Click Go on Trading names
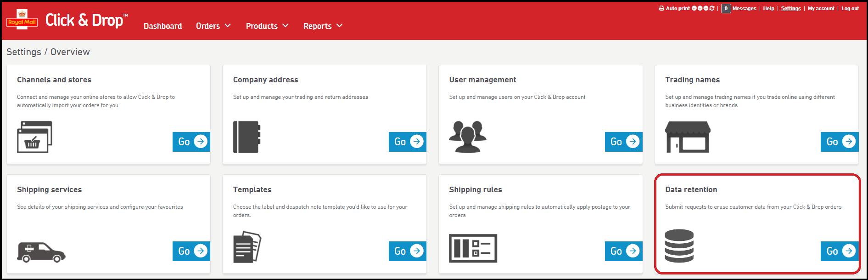The height and width of the screenshot is (280, 868). coord(840,142)
